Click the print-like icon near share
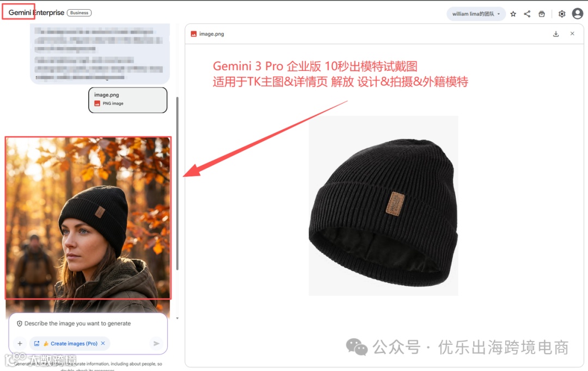Screen dimensions: 588x371 (542, 14)
